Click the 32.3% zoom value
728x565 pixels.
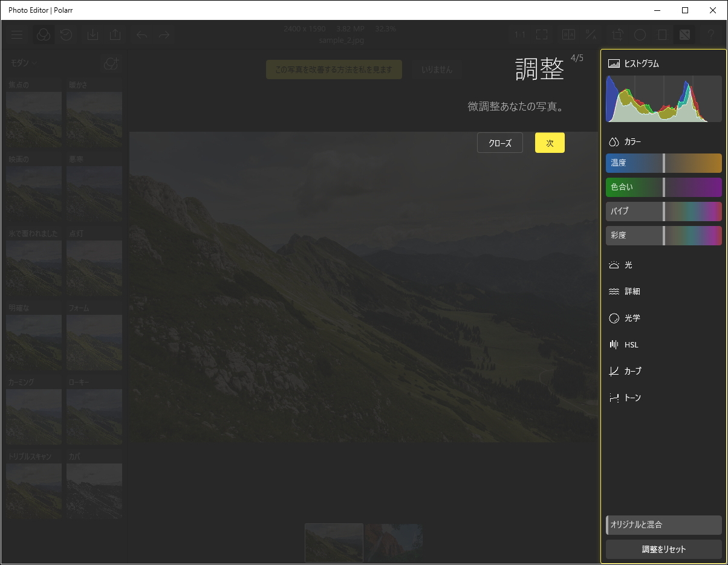(x=386, y=29)
